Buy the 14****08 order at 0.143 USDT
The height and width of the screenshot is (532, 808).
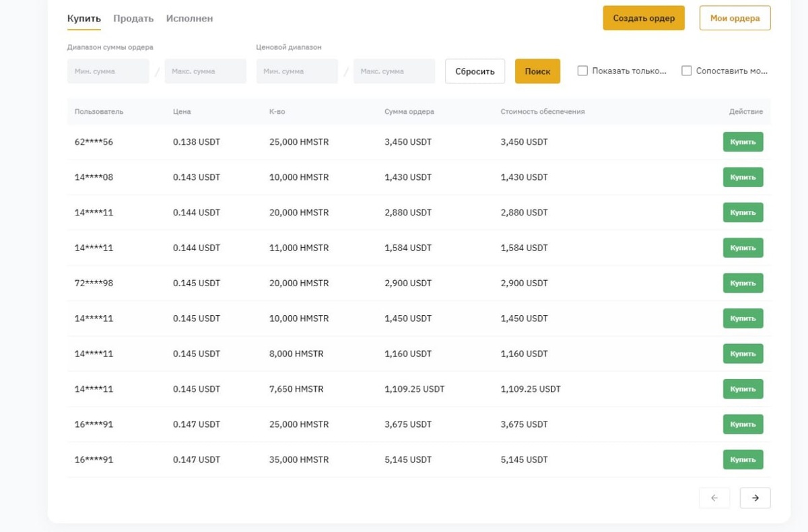point(743,177)
